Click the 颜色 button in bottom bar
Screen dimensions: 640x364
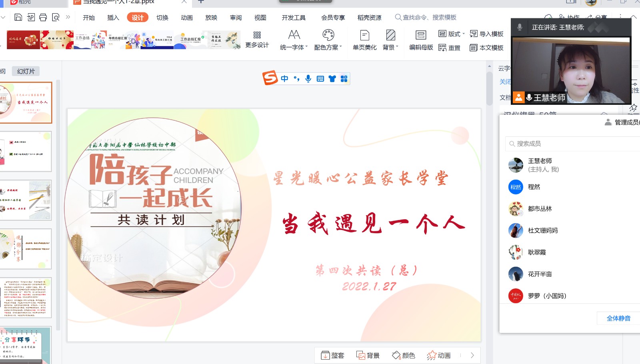[404, 355]
